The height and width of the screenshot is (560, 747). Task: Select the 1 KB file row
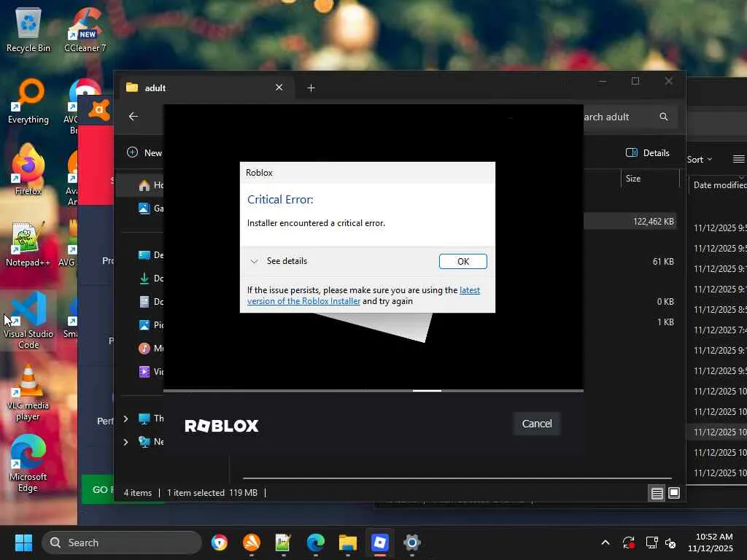click(x=630, y=322)
